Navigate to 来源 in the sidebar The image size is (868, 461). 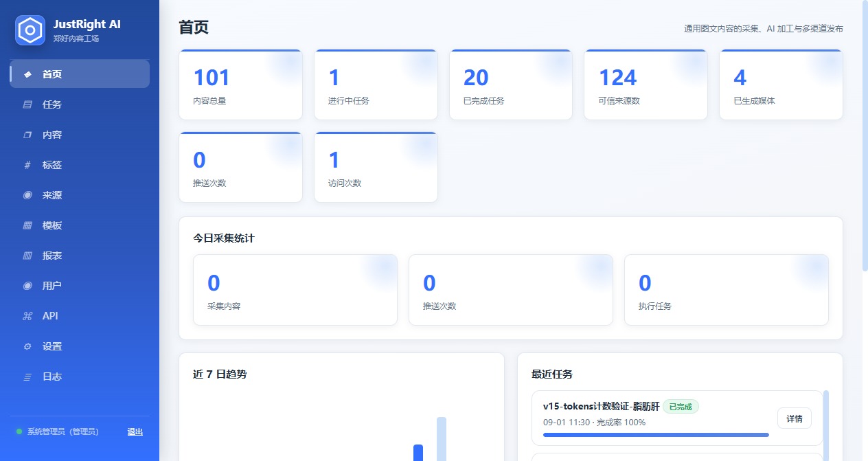(x=80, y=195)
